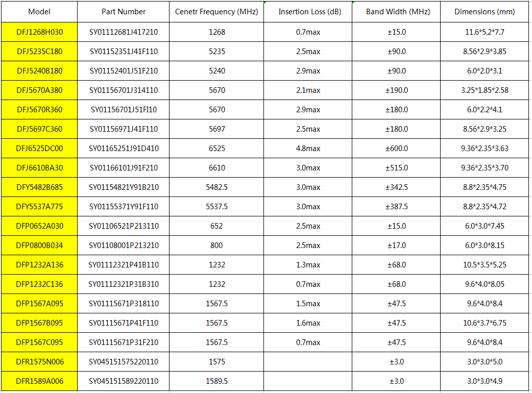Click the Cenetr Frequency (MHz) header
The image size is (532, 393).
click(216, 12)
